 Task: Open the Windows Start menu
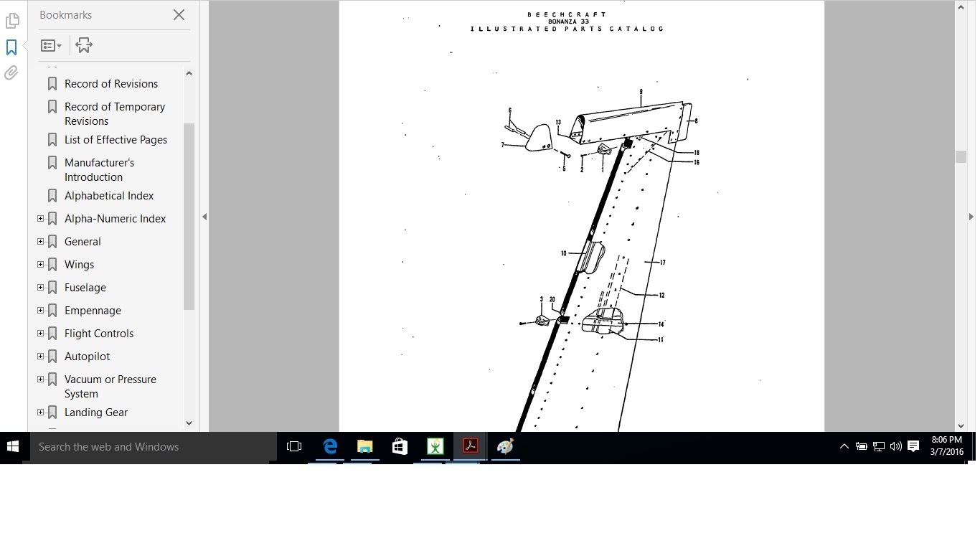(13, 447)
